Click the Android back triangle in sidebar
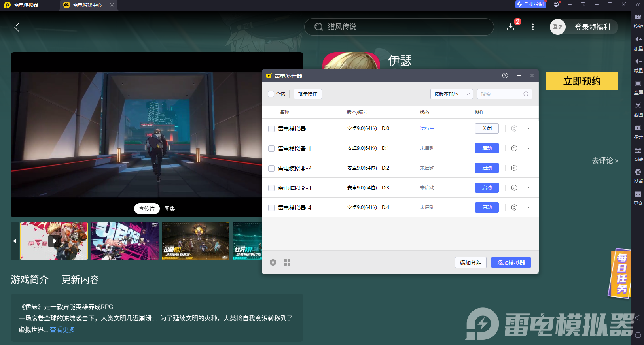644x345 pixels. [x=638, y=318]
